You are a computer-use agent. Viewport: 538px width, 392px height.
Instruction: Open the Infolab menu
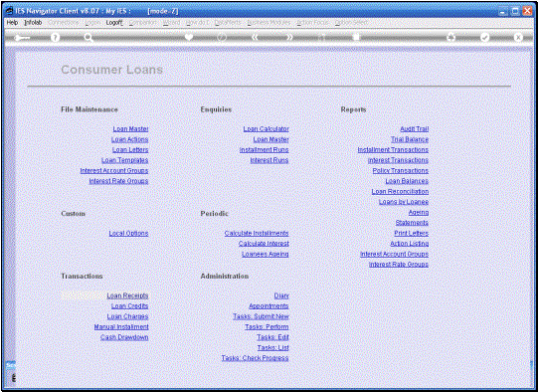(33, 22)
